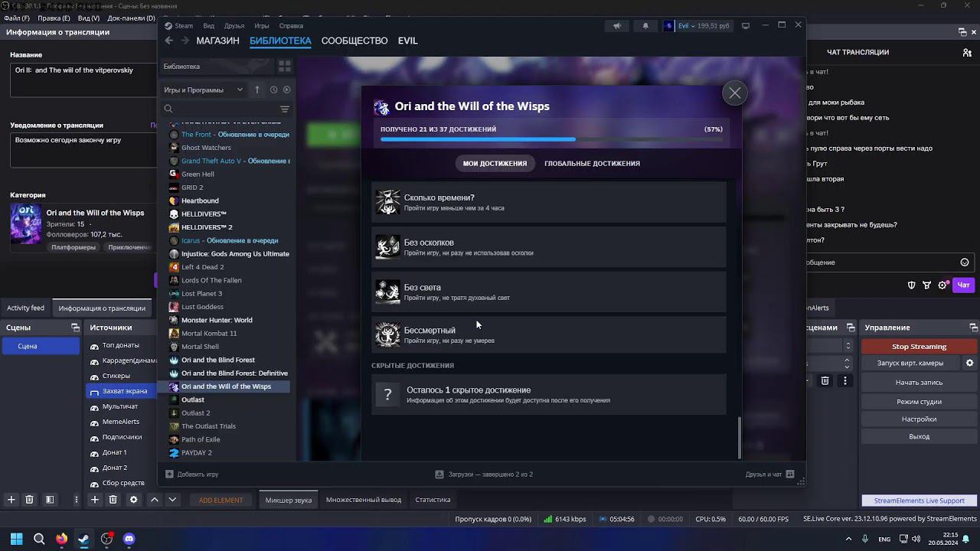Open Steam notifications bell
The image size is (980, 551).
[645, 26]
